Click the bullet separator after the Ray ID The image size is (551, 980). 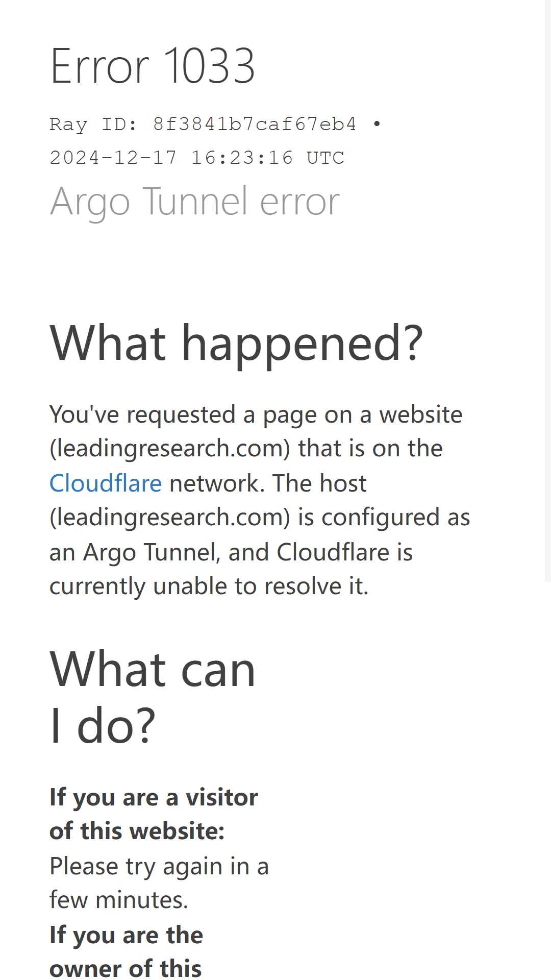coord(377,124)
